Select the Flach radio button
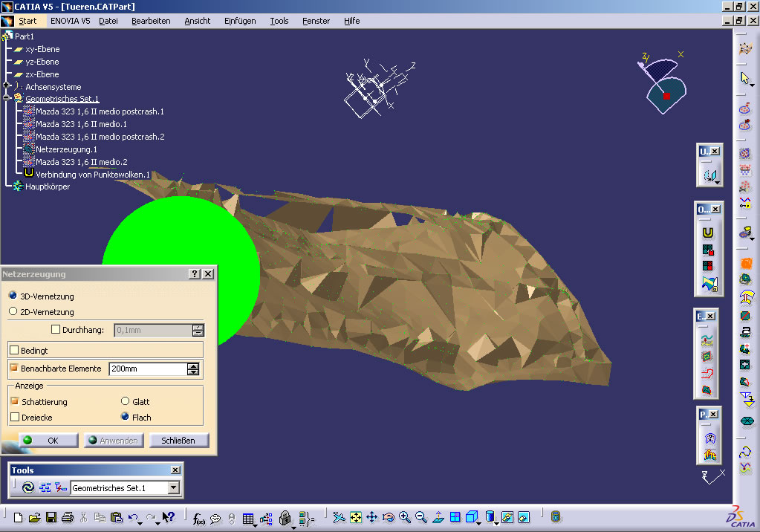Image resolution: width=760 pixels, height=532 pixels. tap(125, 417)
